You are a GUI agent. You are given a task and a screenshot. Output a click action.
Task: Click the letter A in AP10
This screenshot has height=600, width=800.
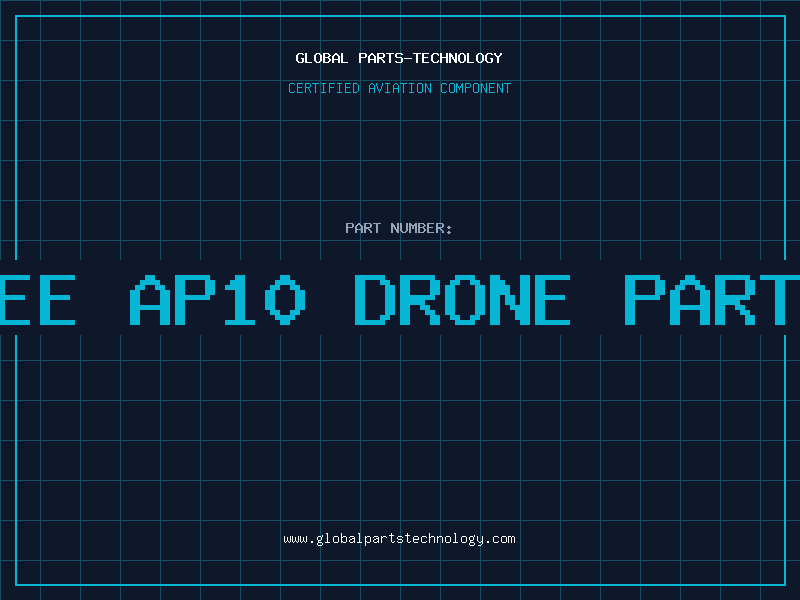(151, 300)
